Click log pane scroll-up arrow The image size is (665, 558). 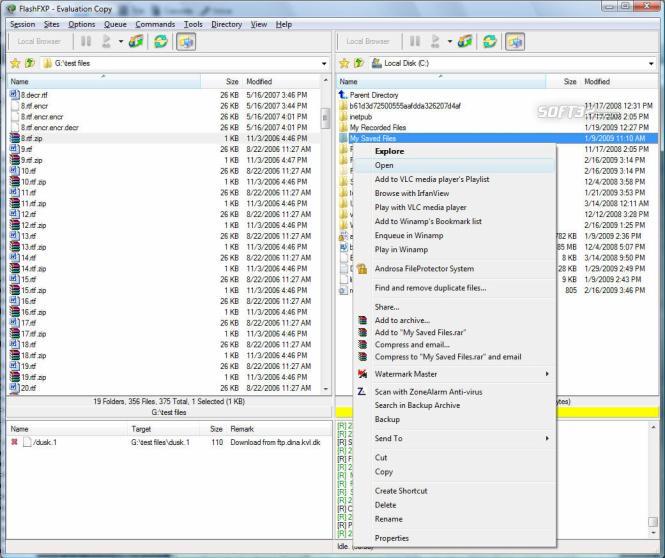653,427
